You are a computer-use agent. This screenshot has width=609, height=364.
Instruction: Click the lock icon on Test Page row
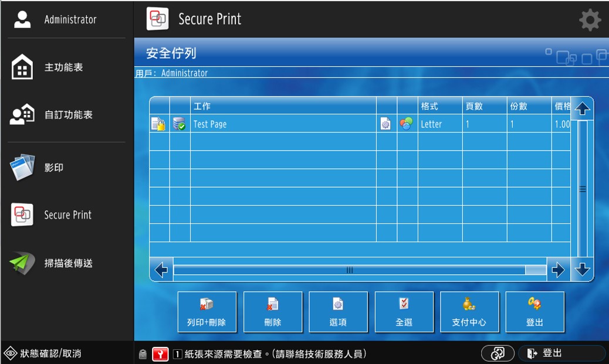(x=158, y=124)
